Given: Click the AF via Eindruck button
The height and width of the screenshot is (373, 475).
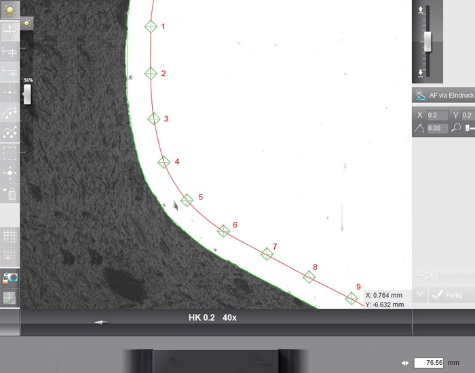Looking at the screenshot, I should pyautogui.click(x=444, y=95).
